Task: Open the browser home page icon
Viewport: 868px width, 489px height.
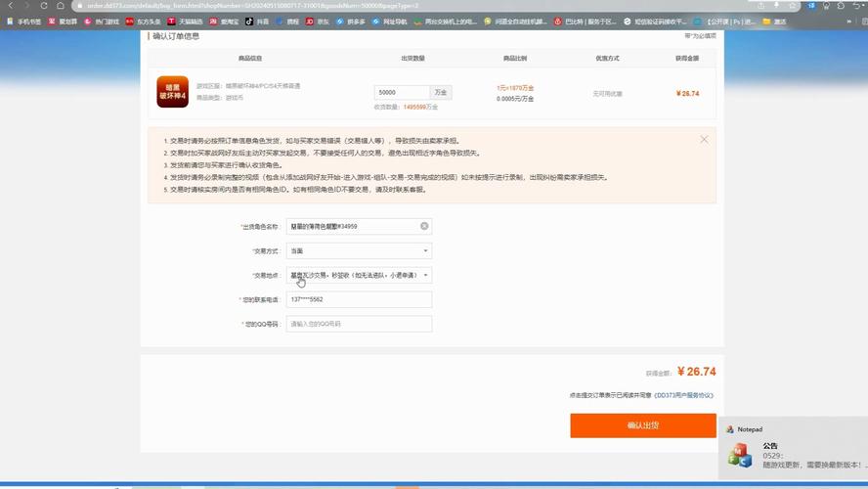Action: 61,5
